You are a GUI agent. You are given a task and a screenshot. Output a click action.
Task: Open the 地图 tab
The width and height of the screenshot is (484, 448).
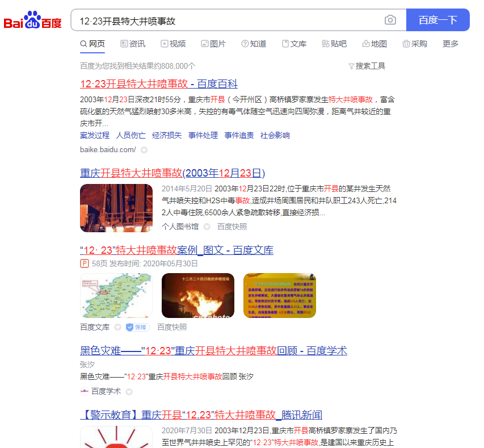pos(374,44)
